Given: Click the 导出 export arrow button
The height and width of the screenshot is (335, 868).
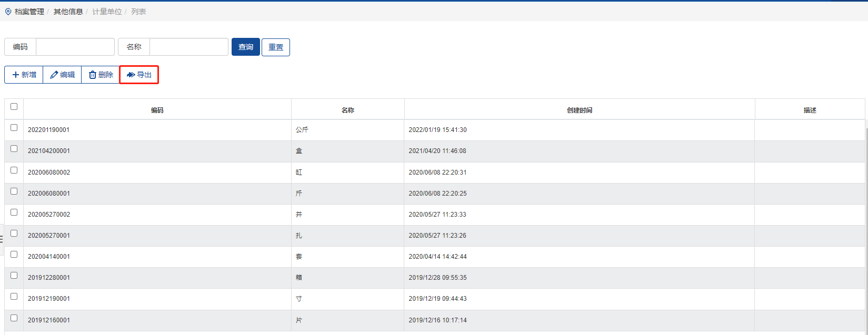Looking at the screenshot, I should (139, 75).
